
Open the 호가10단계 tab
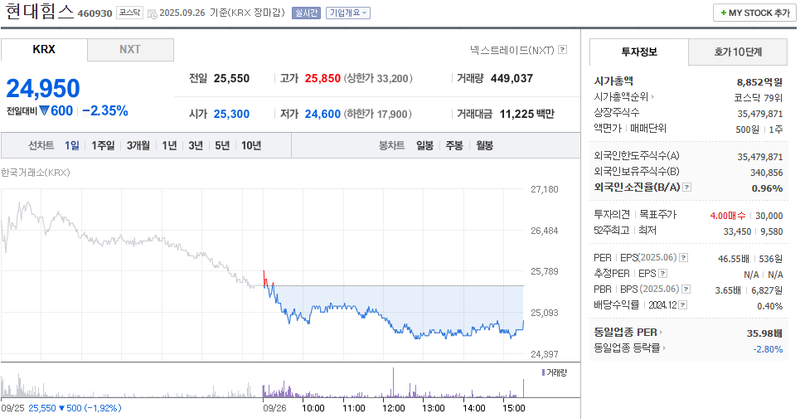pos(738,52)
